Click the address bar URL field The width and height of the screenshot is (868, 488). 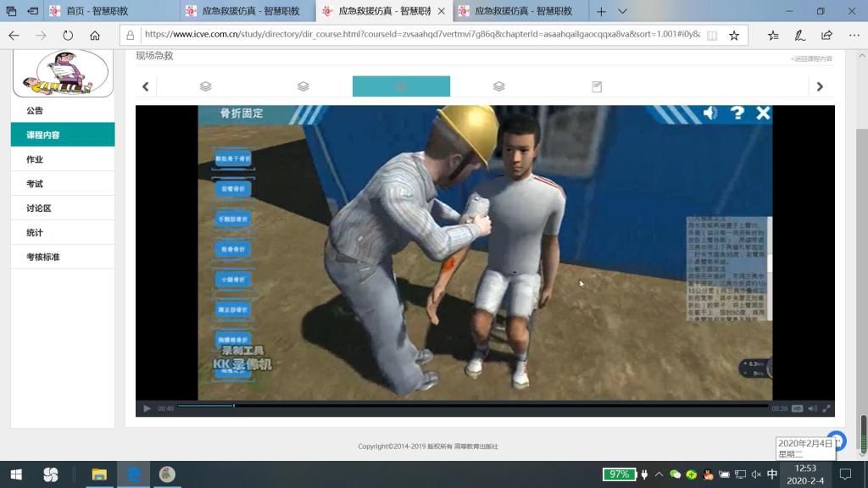click(422, 35)
